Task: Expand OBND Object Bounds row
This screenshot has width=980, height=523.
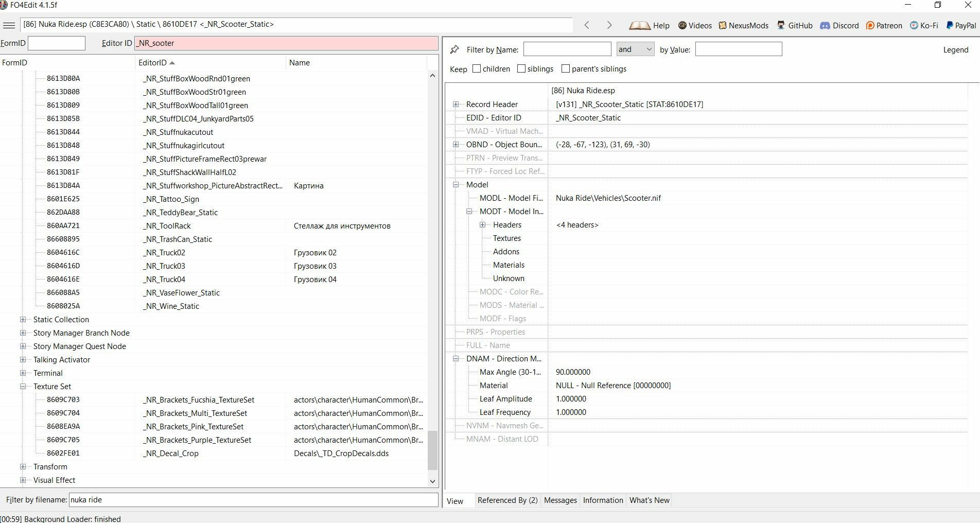Action: click(x=456, y=144)
